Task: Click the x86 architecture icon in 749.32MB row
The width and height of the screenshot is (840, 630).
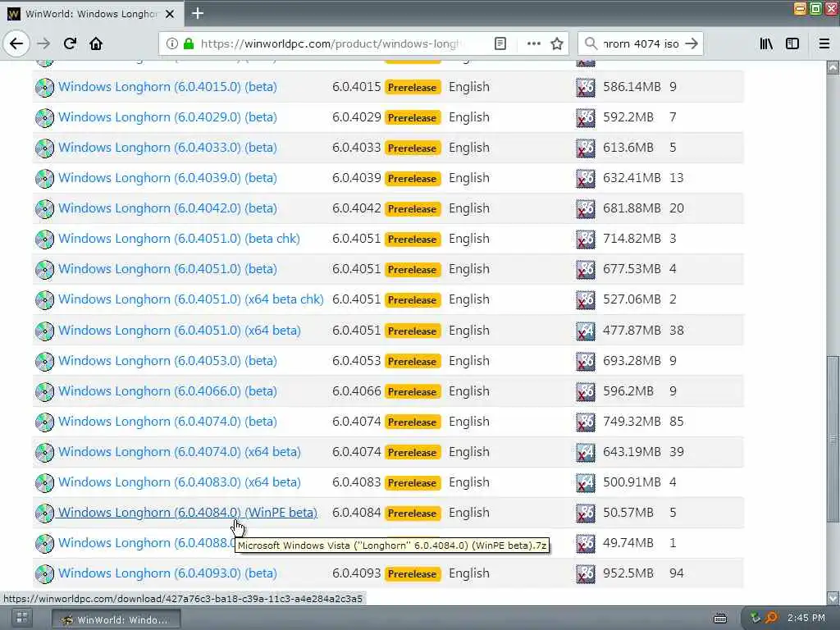Action: (586, 422)
